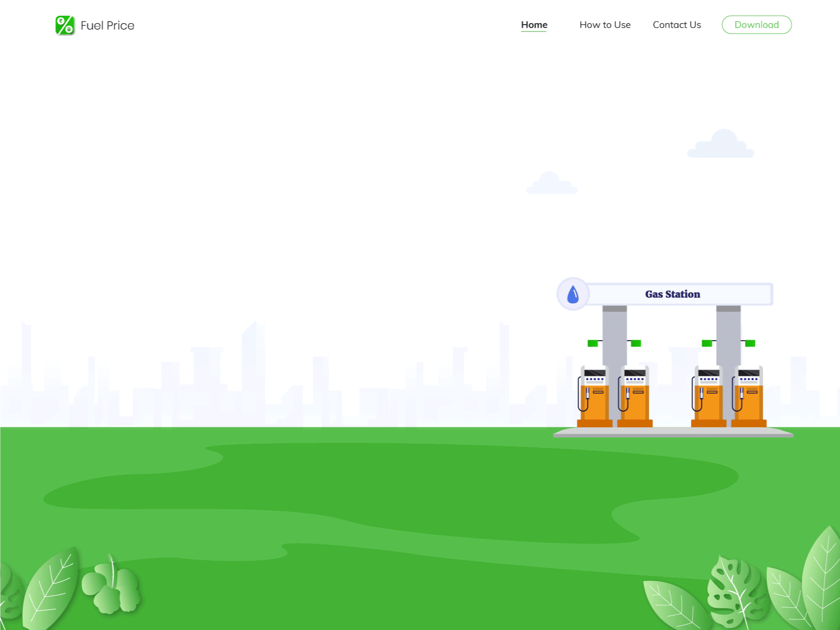The width and height of the screenshot is (840, 630).
Task: Select the third orange fuel dispenser
Action: [x=709, y=396]
